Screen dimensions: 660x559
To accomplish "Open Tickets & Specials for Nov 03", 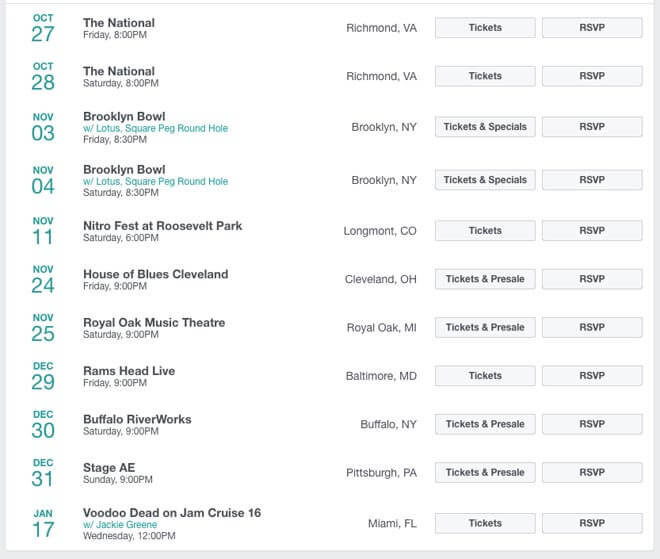I will [x=485, y=127].
